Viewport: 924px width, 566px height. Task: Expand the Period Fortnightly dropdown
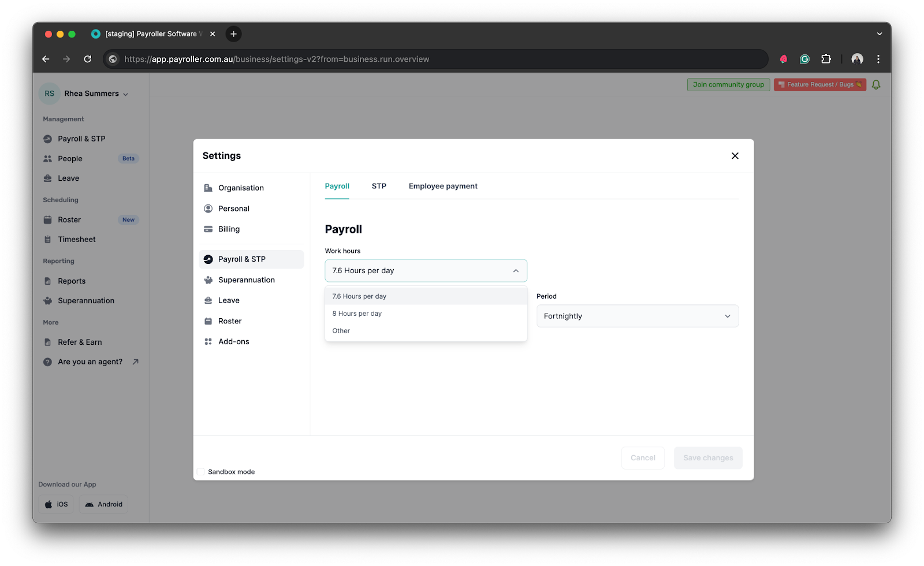(x=637, y=316)
